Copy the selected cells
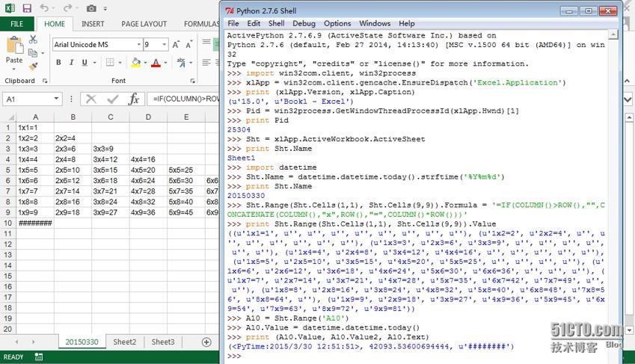This screenshot has width=635, height=364. tap(33, 52)
